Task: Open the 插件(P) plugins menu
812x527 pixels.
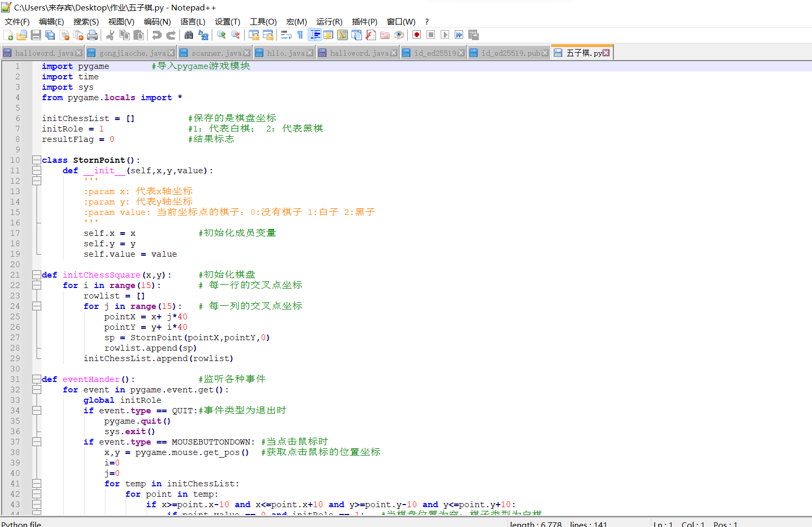Action: [x=365, y=21]
